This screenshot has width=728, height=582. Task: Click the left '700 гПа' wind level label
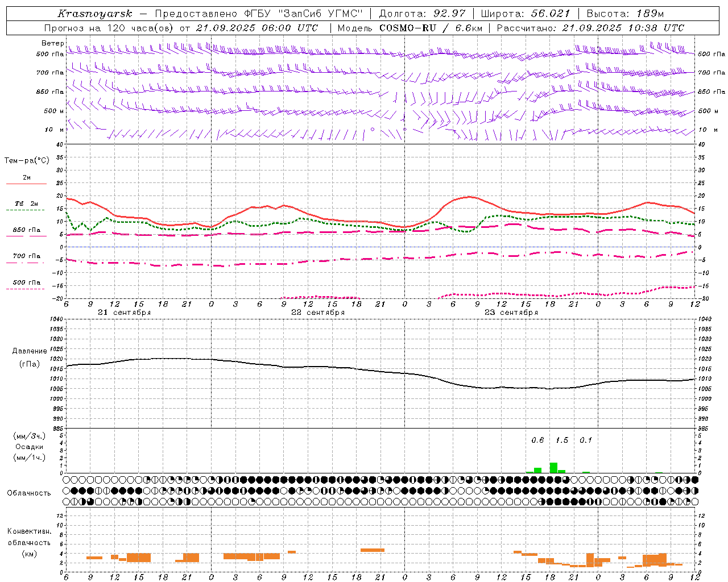(50, 73)
